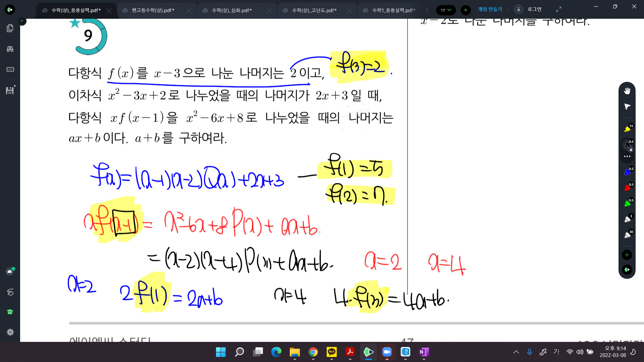The image size is (644, 362).
Task: Select the size 30 eraser tool
Action: (x=628, y=235)
